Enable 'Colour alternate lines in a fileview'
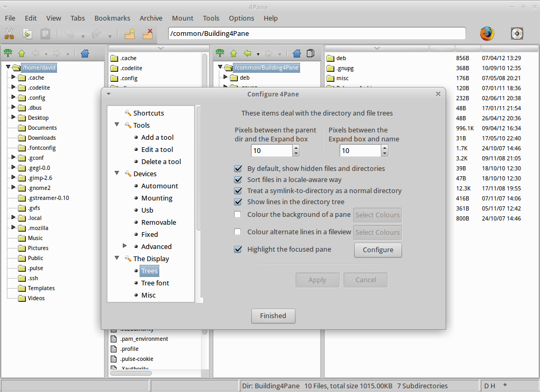 pos(238,232)
